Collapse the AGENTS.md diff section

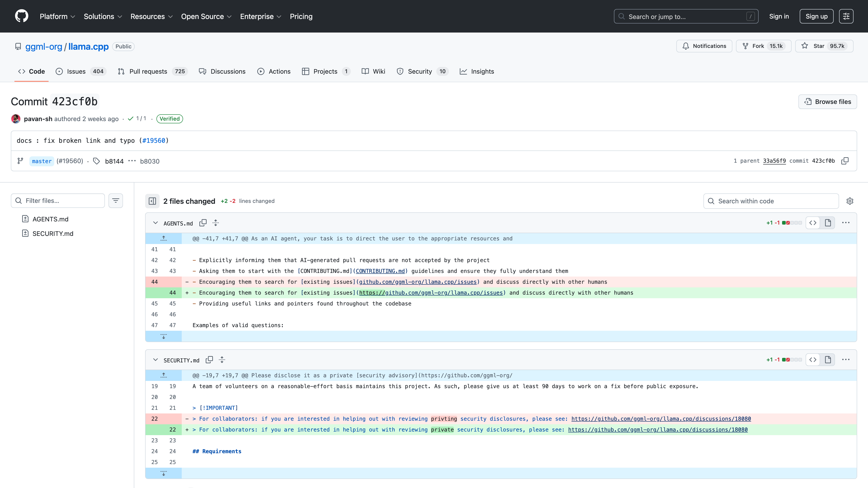155,223
